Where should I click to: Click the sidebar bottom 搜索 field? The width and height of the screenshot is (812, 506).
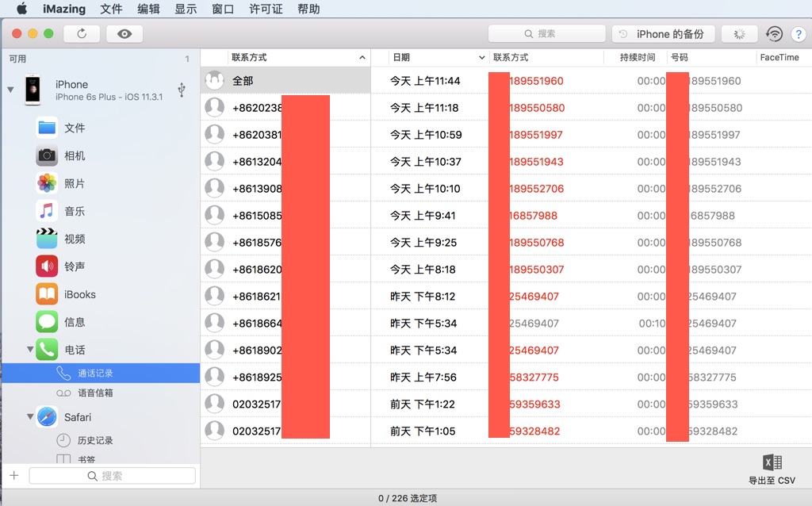point(113,476)
